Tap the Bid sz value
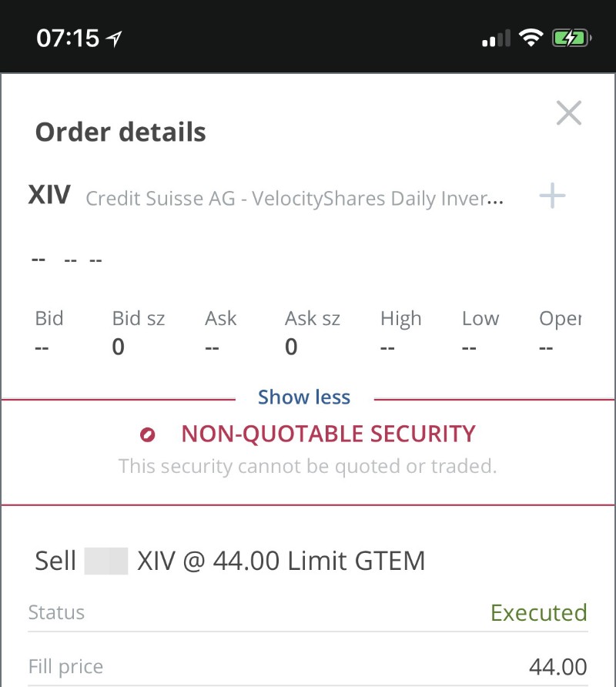The width and height of the screenshot is (616, 687). pyautogui.click(x=119, y=347)
